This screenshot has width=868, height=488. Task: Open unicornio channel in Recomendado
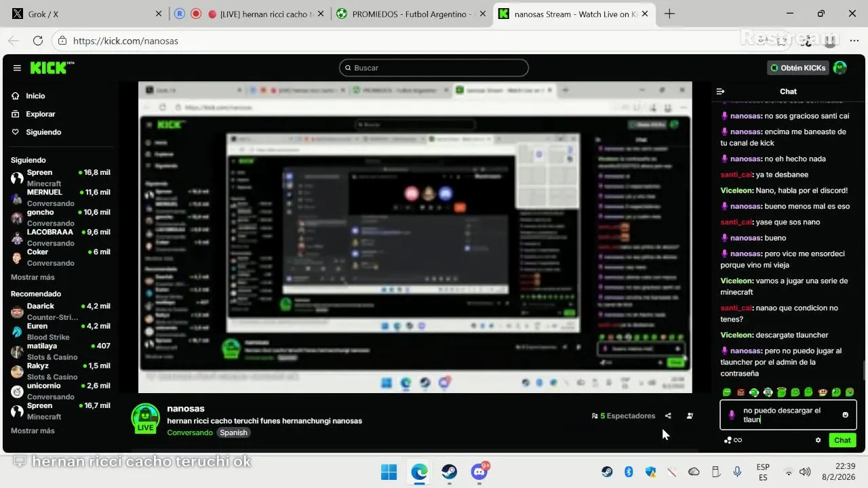click(x=60, y=391)
